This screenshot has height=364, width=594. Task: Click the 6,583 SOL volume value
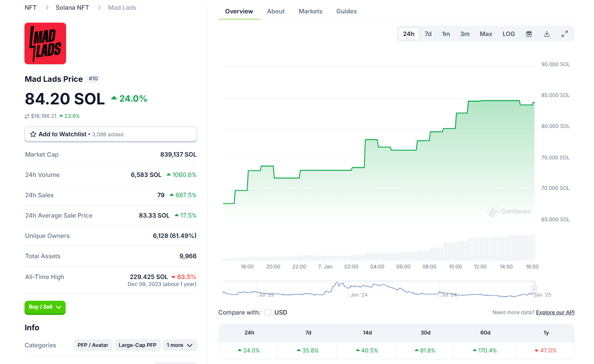[x=146, y=175]
